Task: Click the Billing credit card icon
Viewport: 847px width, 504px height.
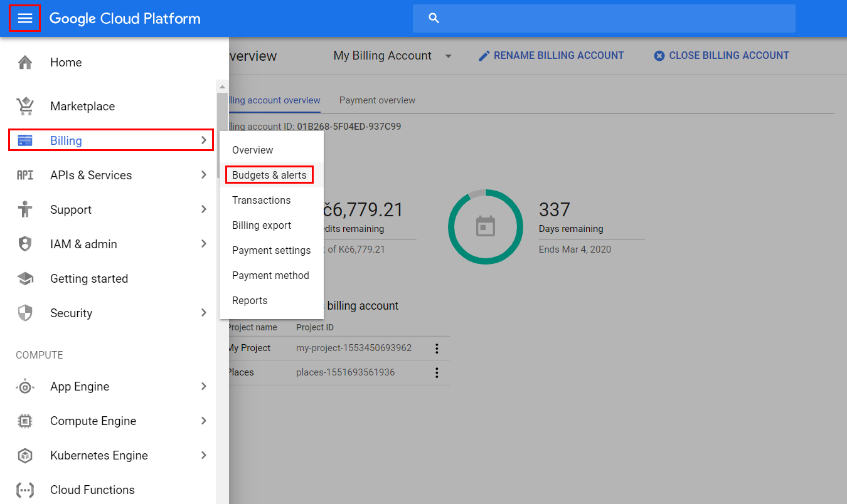Action: (x=25, y=140)
